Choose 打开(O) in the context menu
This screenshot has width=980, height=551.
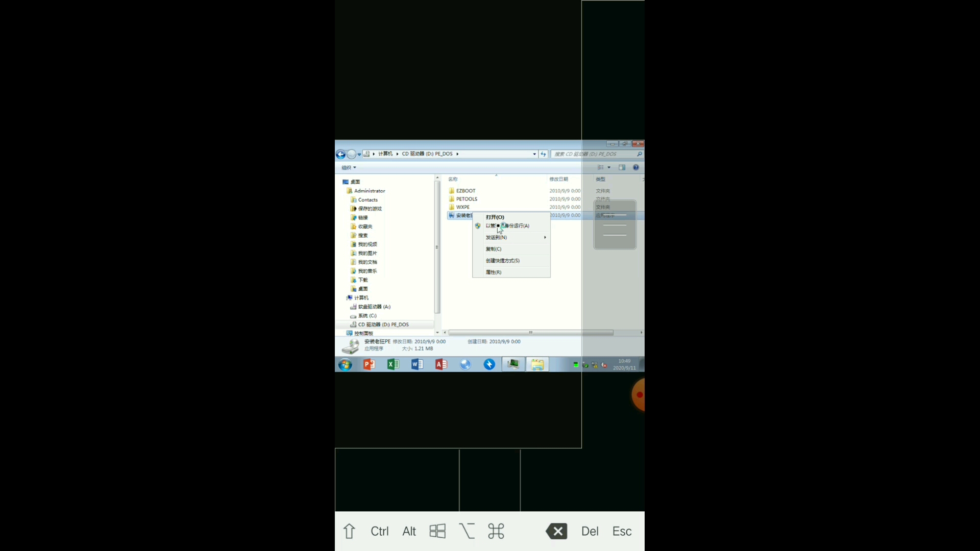pyautogui.click(x=495, y=217)
